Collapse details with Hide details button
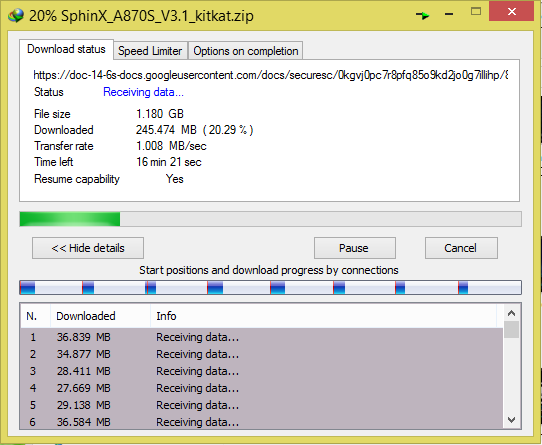Screen dimensions: 542x445 click(88, 248)
